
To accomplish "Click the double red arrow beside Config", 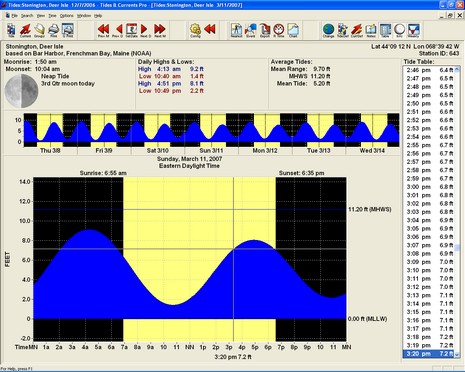I will (210, 30).
